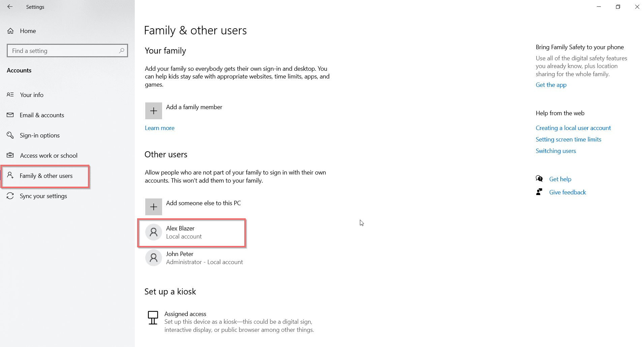Click the plus icon for Add a family member
The height and width of the screenshot is (347, 644).
tap(153, 111)
